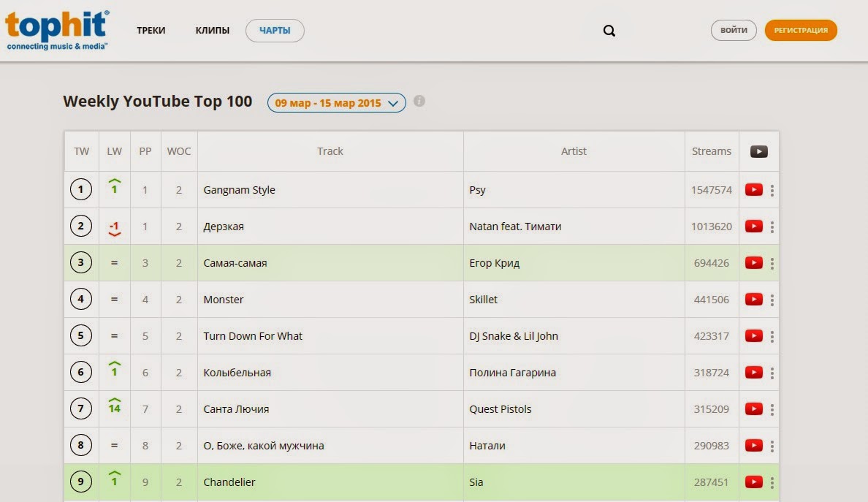Select rank circle number 1
The width and height of the screenshot is (868, 502).
tap(81, 189)
